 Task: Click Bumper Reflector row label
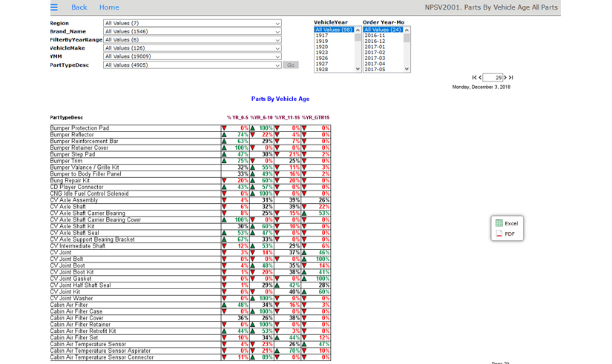pos(72,135)
